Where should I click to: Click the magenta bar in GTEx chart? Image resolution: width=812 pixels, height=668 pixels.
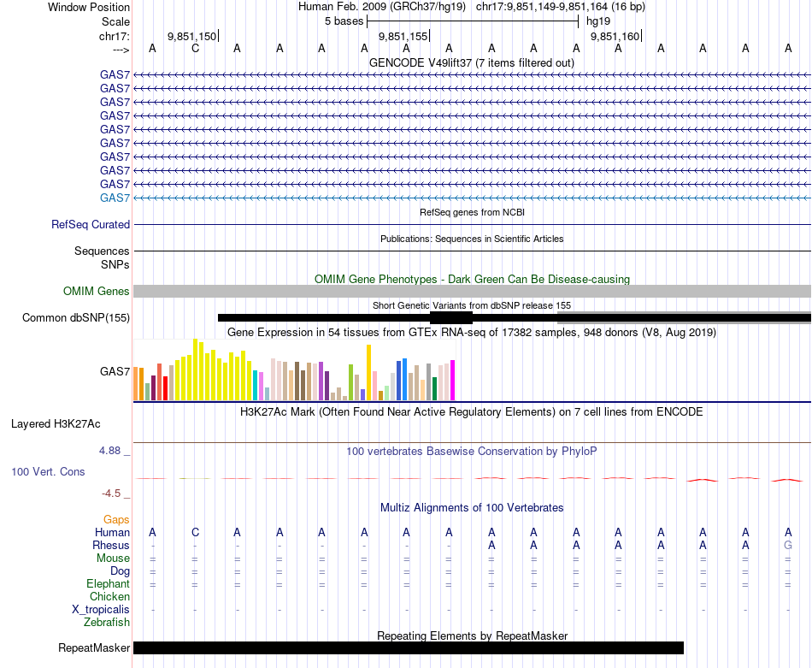tap(452, 380)
